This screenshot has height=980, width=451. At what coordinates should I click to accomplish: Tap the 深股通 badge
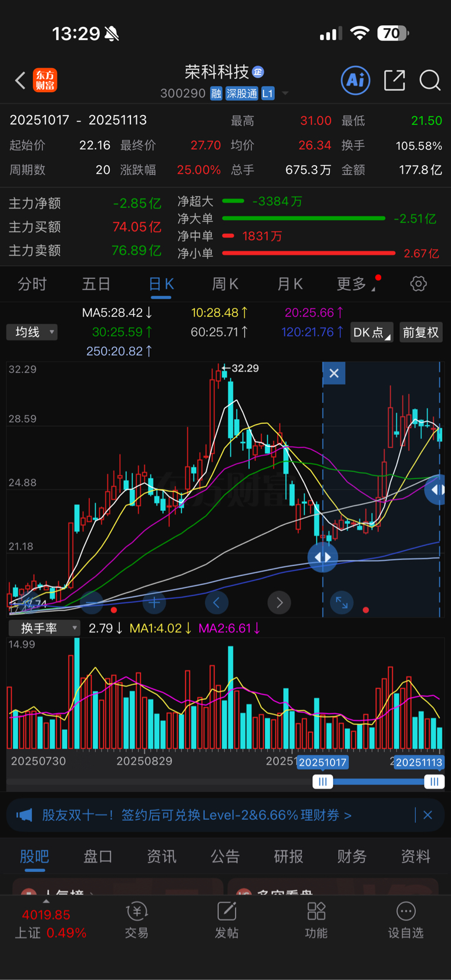tap(241, 93)
